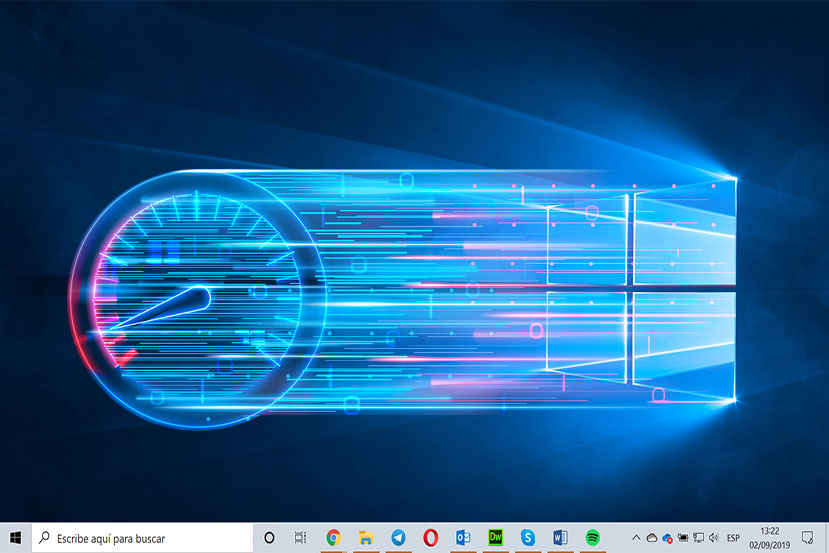Open Skype from the taskbar
Image resolution: width=829 pixels, height=553 pixels.
click(x=528, y=538)
